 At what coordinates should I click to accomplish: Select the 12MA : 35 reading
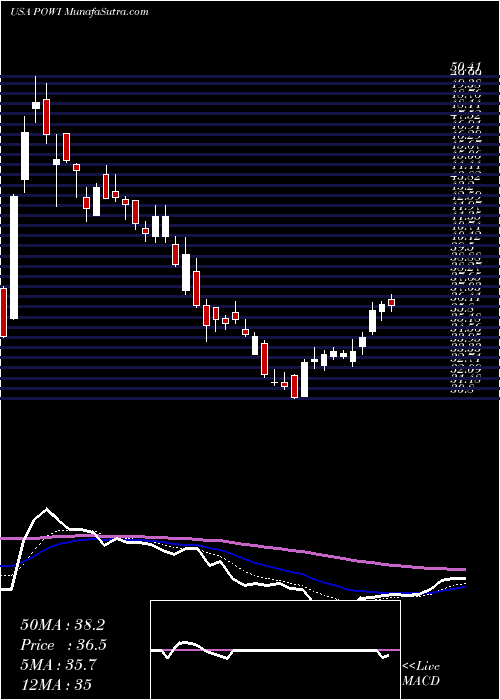56,684
